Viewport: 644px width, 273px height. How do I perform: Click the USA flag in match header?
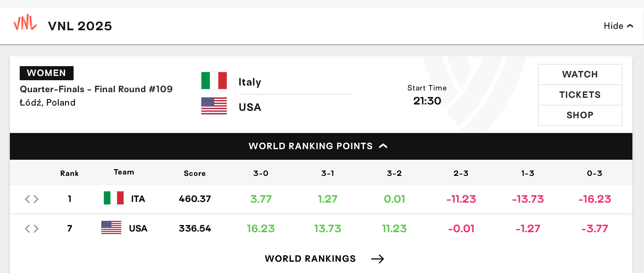click(x=214, y=106)
